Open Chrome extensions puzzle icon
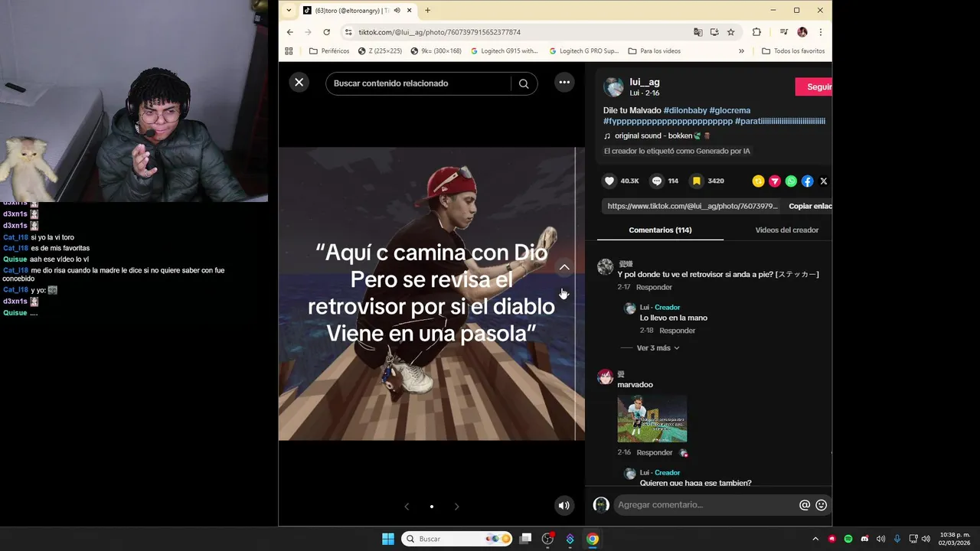The height and width of the screenshot is (551, 980). tap(756, 32)
